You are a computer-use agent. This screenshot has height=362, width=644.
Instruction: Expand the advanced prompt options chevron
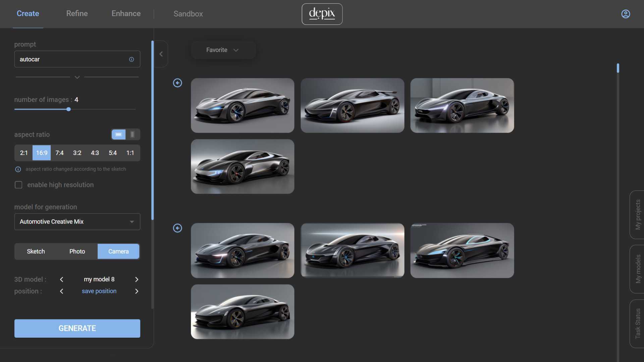[x=77, y=77]
